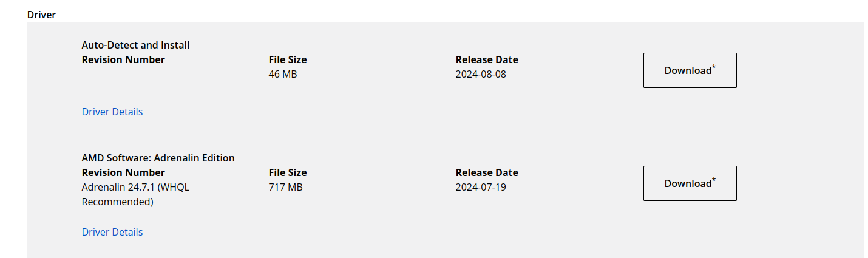Image resolution: width=868 pixels, height=258 pixels.
Task: Click the asterisk on the first Download button
Action: [714, 66]
